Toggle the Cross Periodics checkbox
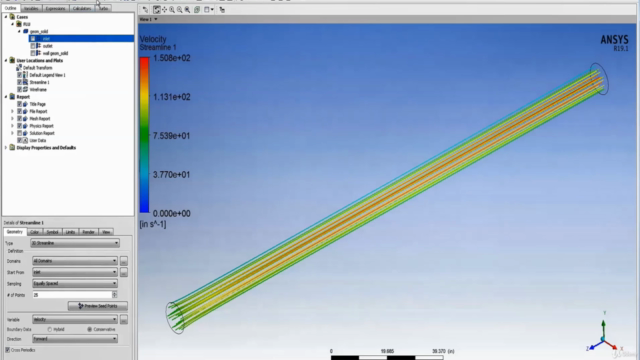 coord(7,350)
